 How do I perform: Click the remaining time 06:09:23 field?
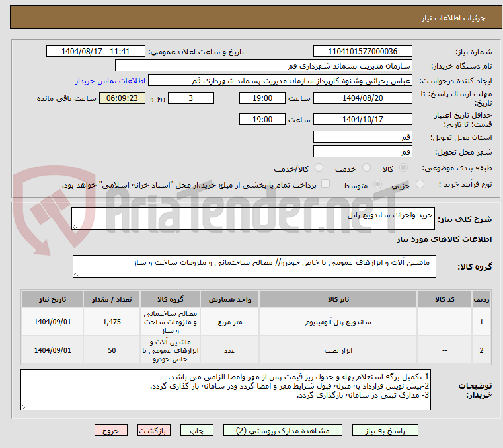(x=122, y=98)
